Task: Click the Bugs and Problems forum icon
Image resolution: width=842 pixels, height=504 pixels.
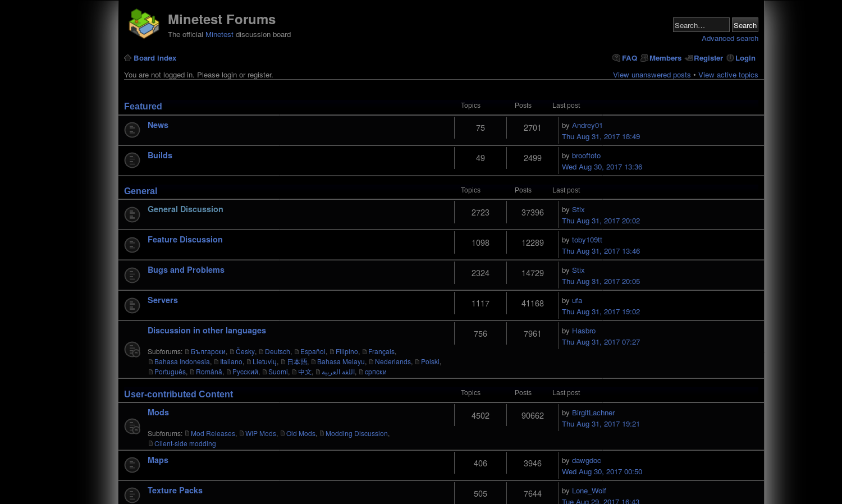Action: click(x=132, y=275)
